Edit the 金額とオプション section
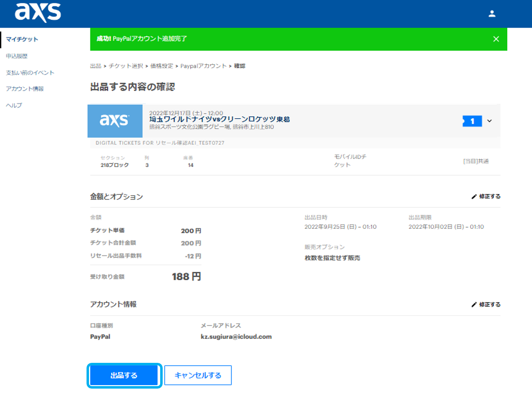This screenshot has height=397, width=532. [x=486, y=197]
